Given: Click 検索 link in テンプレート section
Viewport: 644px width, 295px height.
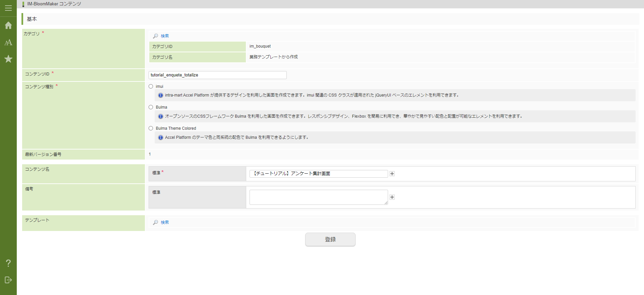Looking at the screenshot, I should 165,222.
